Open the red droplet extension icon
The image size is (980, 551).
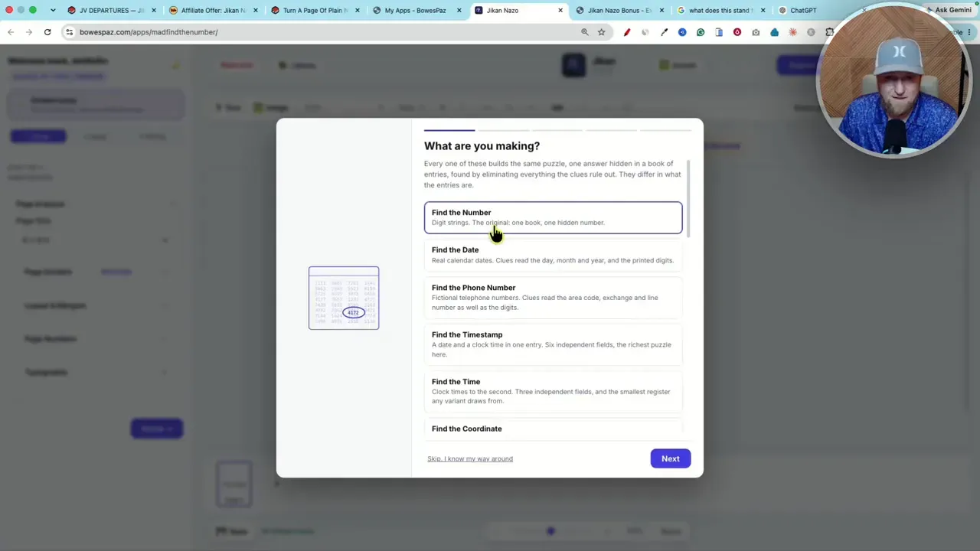pos(737,32)
